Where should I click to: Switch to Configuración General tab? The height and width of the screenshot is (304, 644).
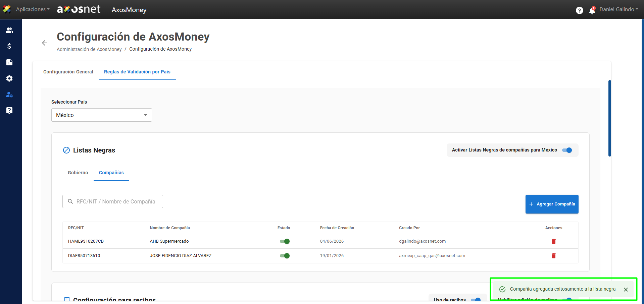[68, 72]
